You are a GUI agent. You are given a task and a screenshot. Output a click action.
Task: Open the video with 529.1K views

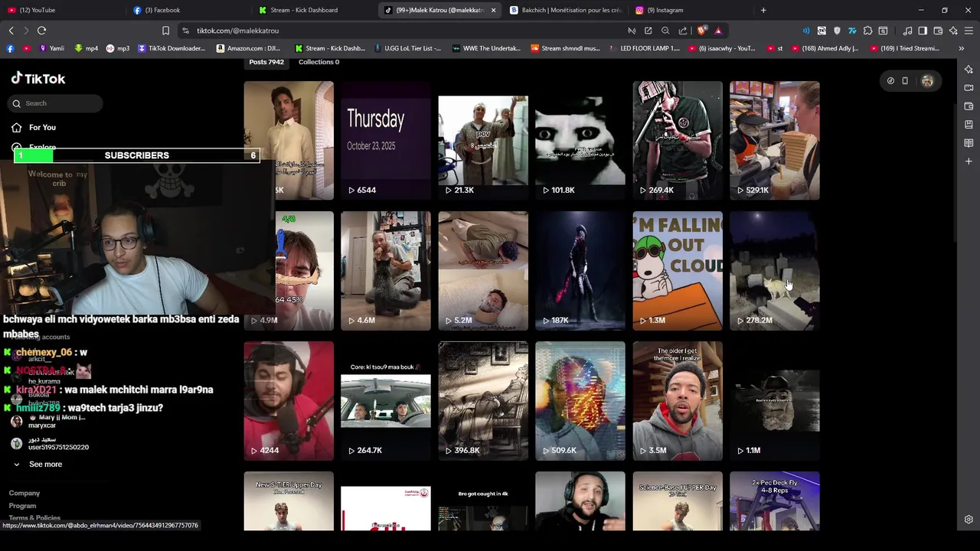click(x=775, y=141)
